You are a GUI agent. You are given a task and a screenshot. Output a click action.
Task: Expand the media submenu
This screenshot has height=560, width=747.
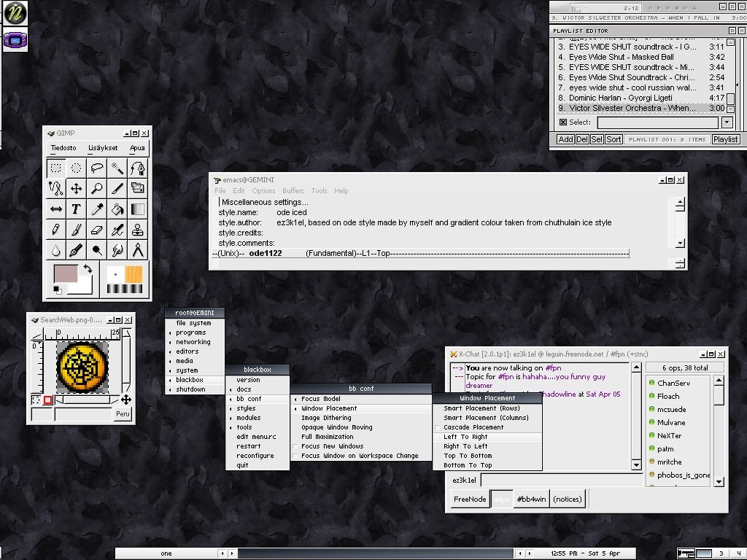(194, 361)
